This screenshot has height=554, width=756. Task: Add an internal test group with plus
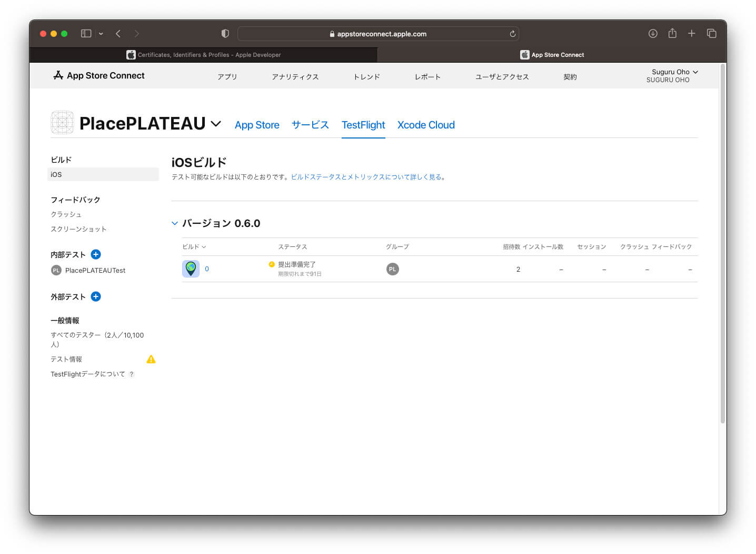[x=96, y=254]
